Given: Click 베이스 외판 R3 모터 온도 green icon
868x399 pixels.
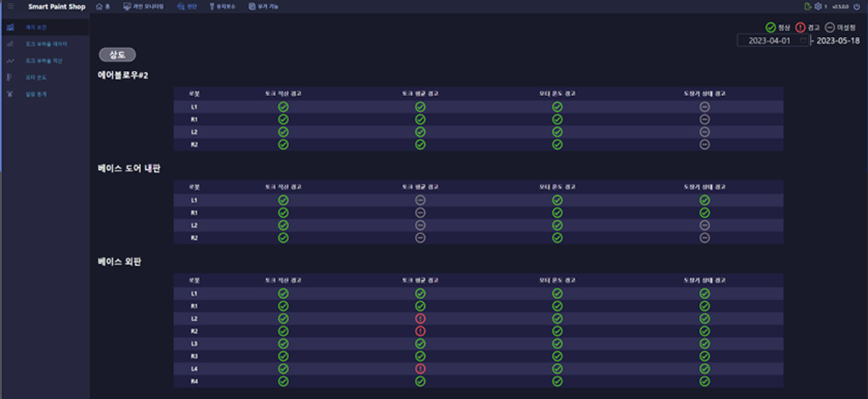Looking at the screenshot, I should point(557,356).
